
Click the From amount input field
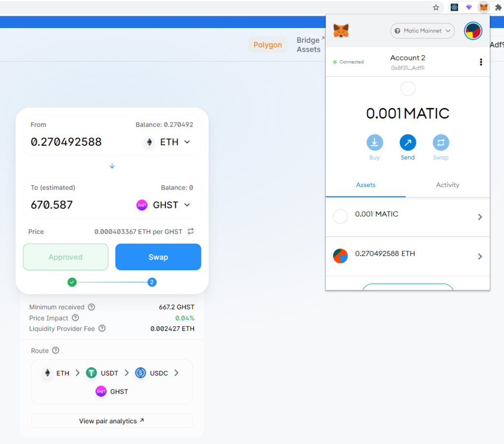tap(79, 142)
